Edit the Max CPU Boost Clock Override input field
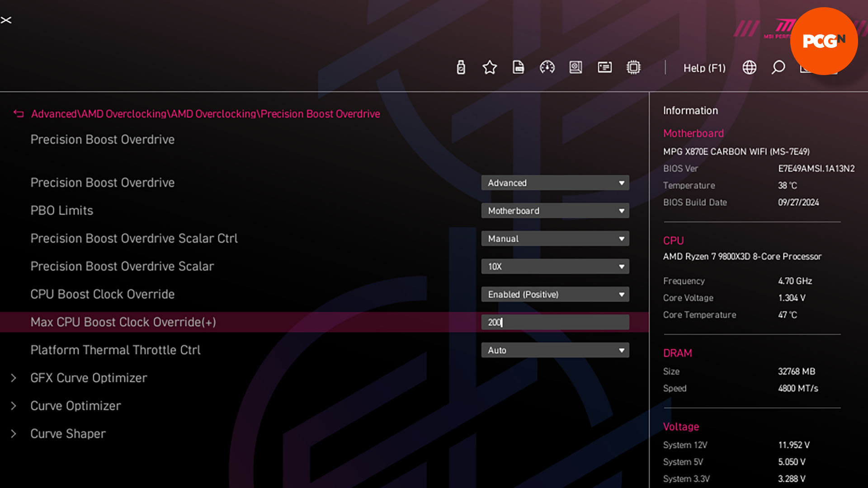The height and width of the screenshot is (488, 868). coord(555,322)
